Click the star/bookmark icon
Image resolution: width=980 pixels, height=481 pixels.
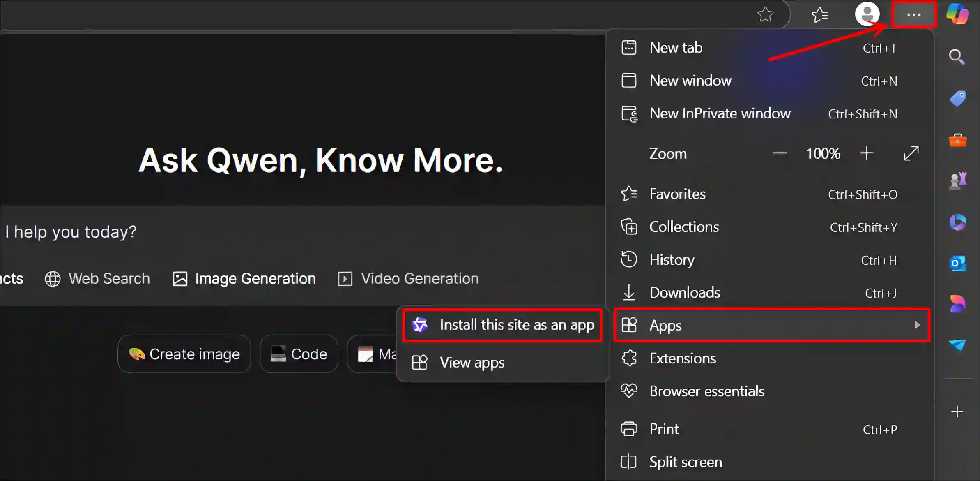[x=765, y=14]
